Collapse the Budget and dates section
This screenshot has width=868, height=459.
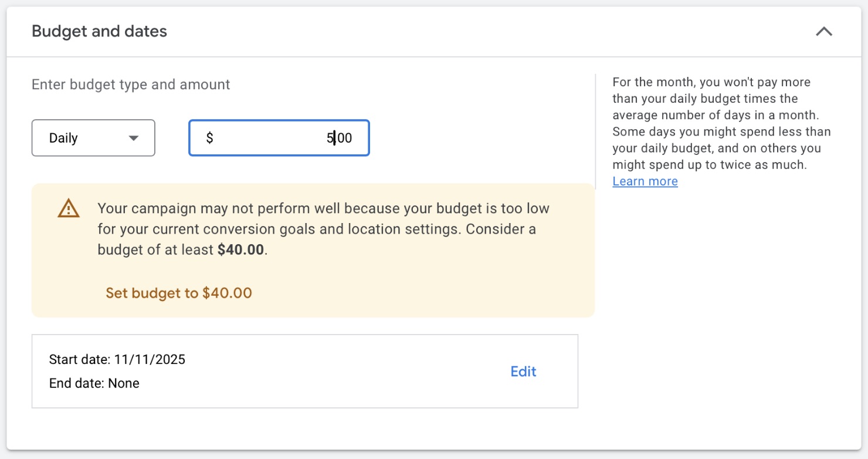tap(823, 32)
